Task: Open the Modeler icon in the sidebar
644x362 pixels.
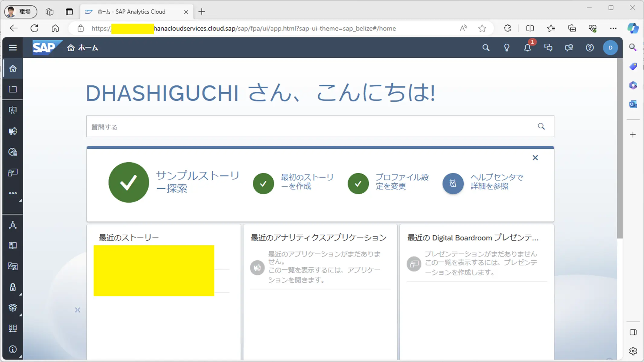Action: coord(13,225)
